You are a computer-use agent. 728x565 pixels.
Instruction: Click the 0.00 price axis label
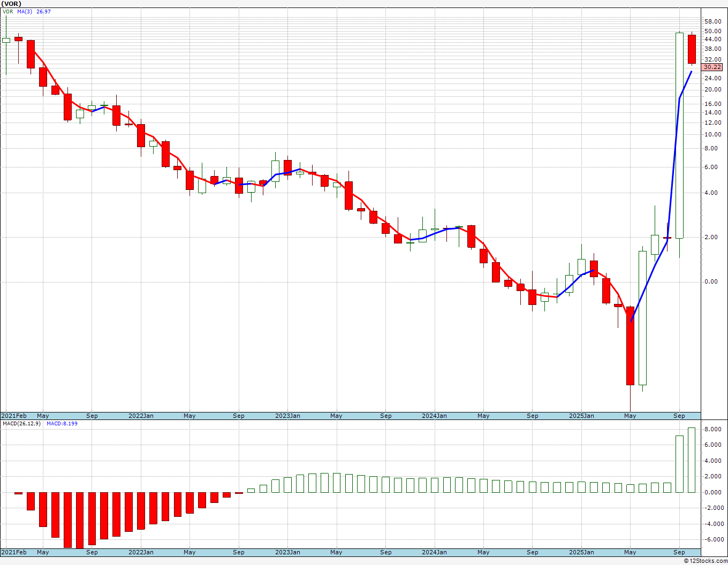coord(711,281)
